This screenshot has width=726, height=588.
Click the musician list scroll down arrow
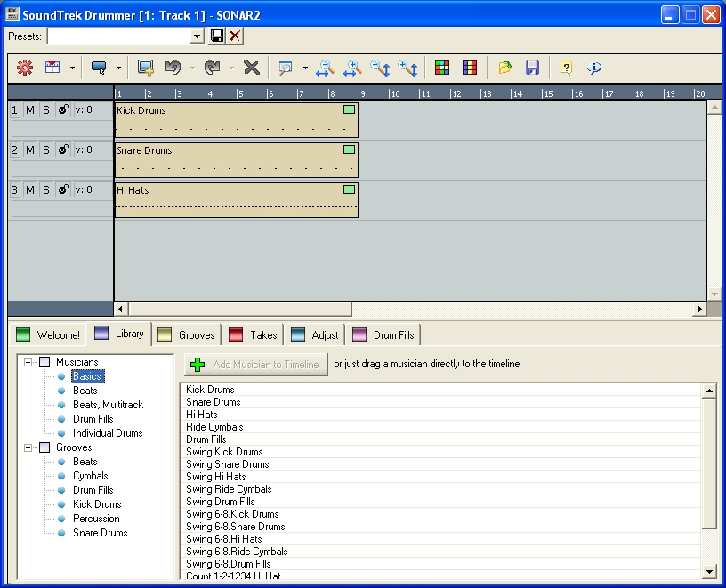(709, 572)
